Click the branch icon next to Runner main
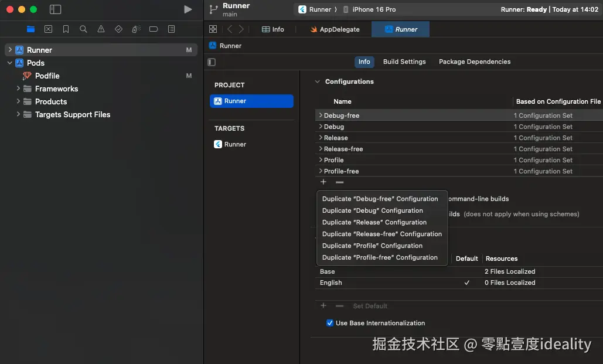The width and height of the screenshot is (603, 364). tap(213, 9)
